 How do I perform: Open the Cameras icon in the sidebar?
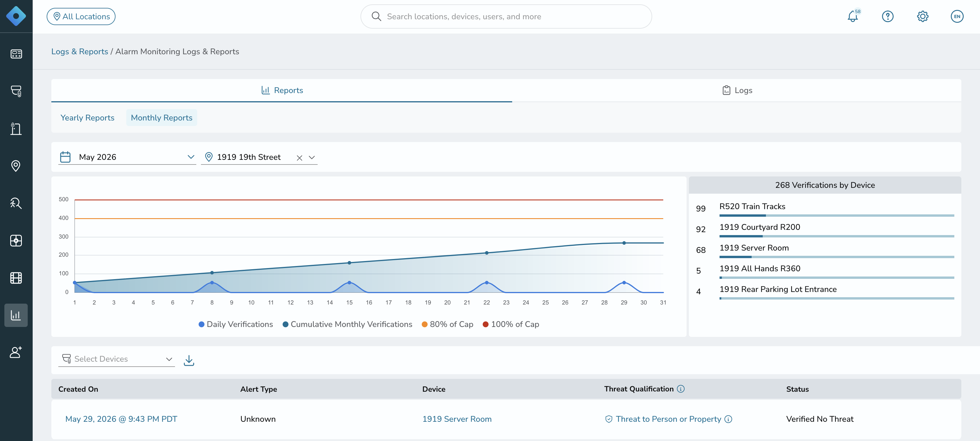[16, 91]
